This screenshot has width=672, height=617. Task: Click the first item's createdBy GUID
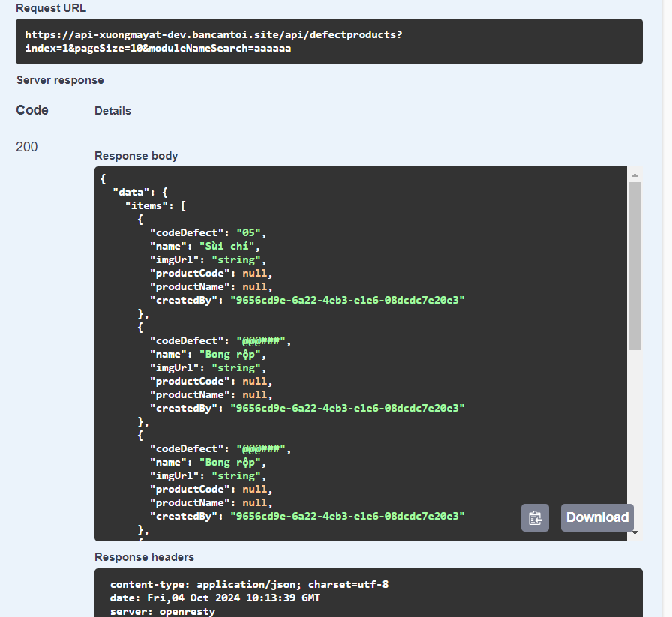(347, 300)
